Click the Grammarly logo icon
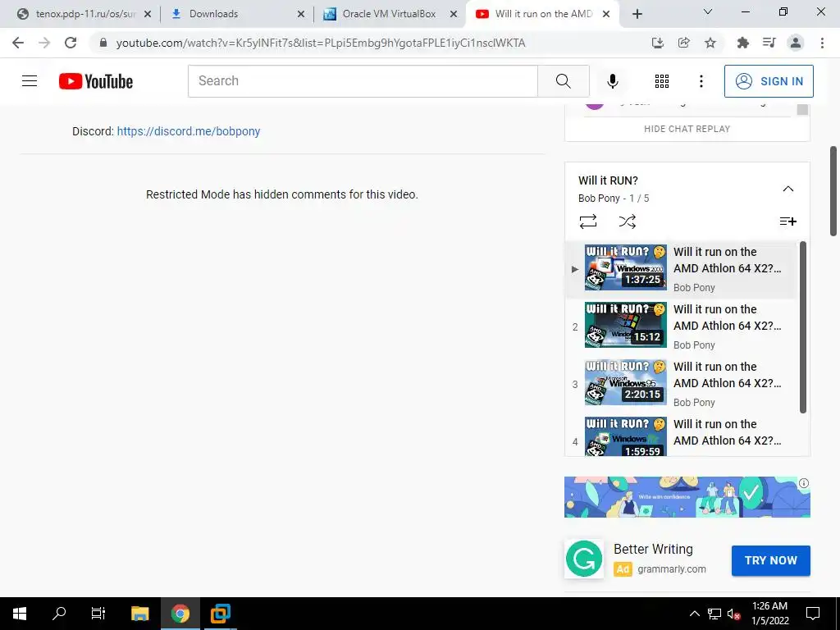 click(x=584, y=559)
